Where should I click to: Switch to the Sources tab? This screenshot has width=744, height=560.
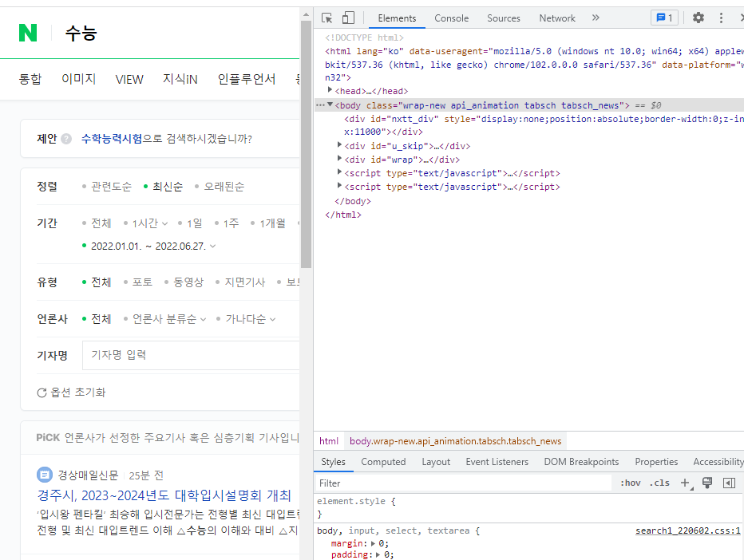click(504, 18)
